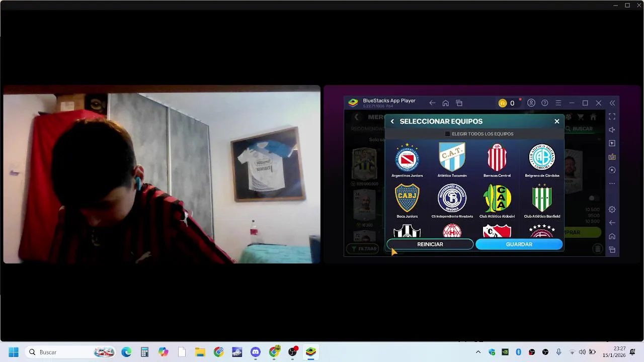
Task: Open File Explorer from the taskbar
Action: coord(200,352)
